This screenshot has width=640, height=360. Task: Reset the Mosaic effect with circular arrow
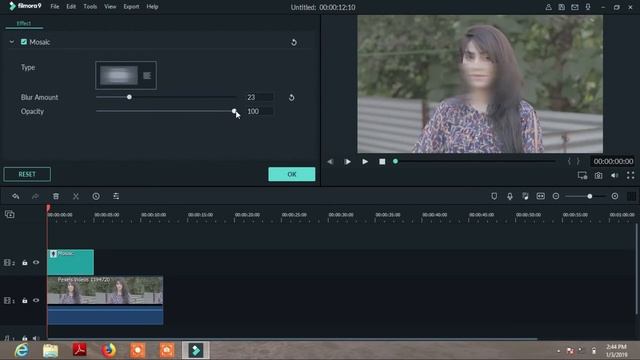pyautogui.click(x=293, y=42)
